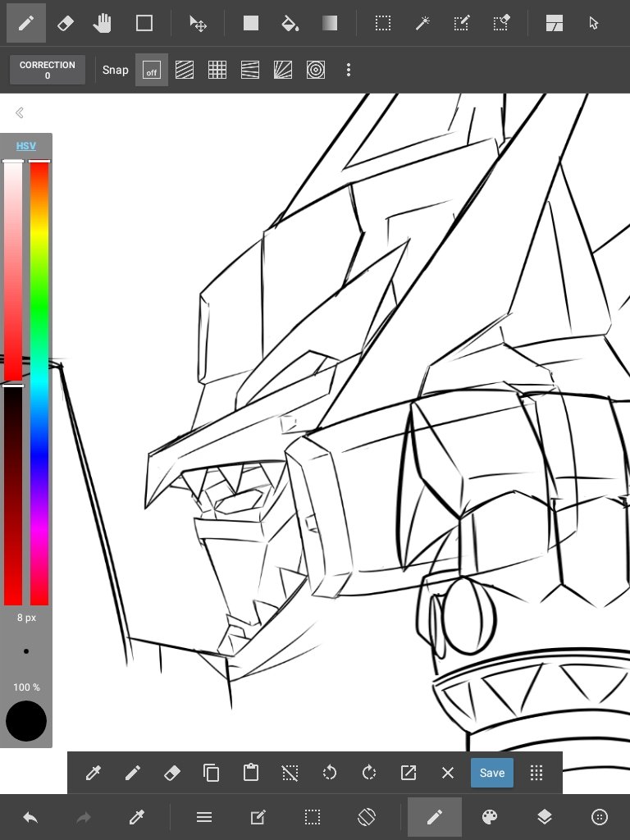Screen dimensions: 630x840
Task: Enable radial vanishing point snap
Action: [x=283, y=70]
